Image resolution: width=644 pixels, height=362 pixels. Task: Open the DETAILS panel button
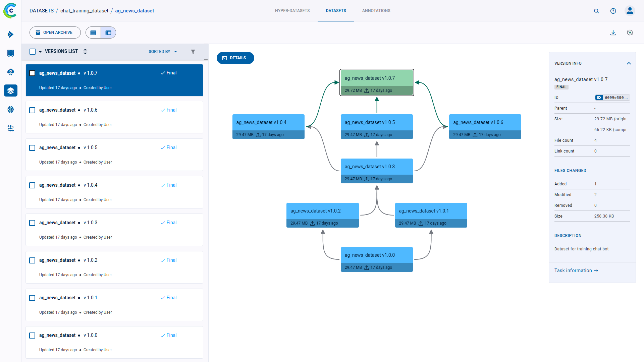[x=235, y=58]
